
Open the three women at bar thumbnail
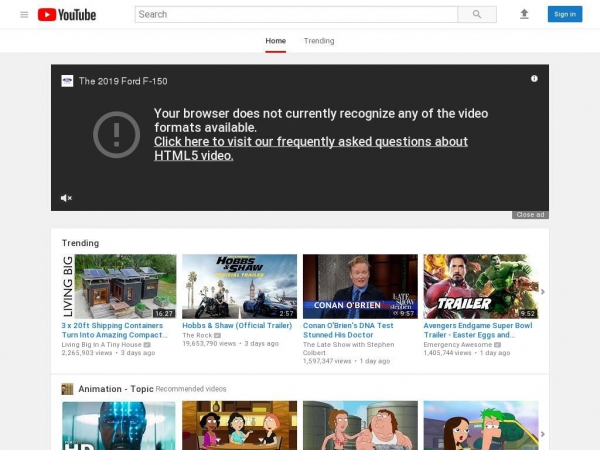pyautogui.click(x=240, y=426)
